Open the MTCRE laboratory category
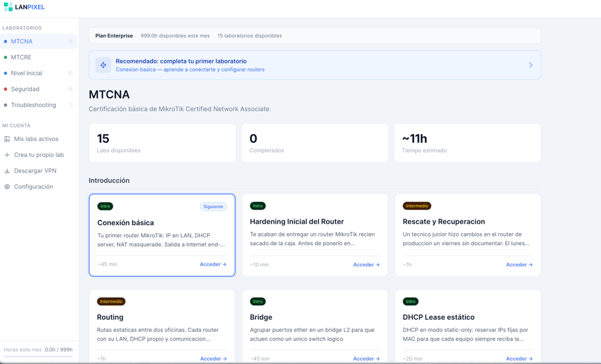This screenshot has height=364, width=601. point(39,57)
